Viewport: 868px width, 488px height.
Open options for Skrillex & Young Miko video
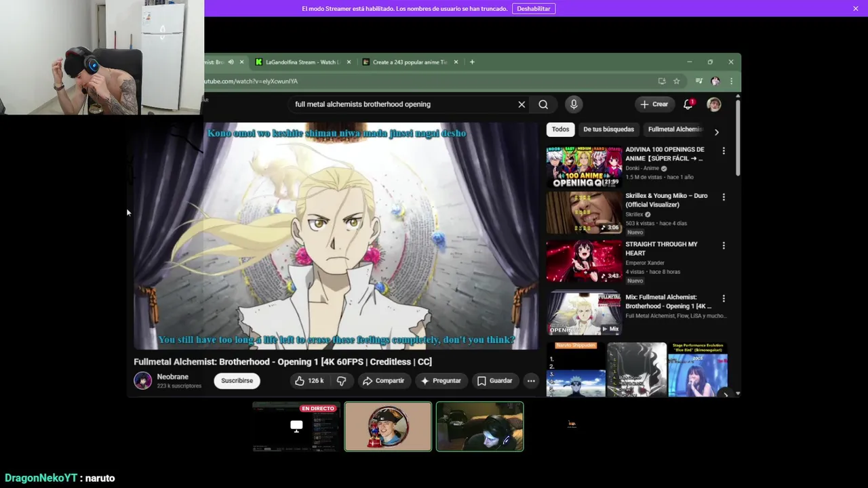(x=724, y=197)
